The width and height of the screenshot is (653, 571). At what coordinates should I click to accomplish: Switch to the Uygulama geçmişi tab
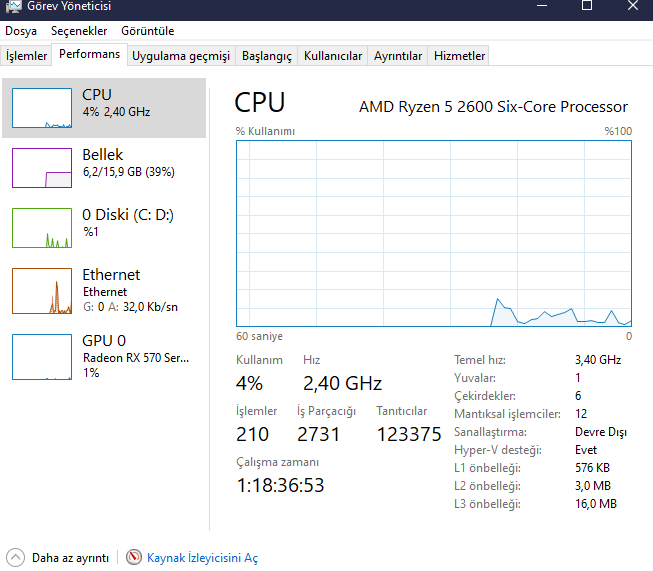point(181,56)
